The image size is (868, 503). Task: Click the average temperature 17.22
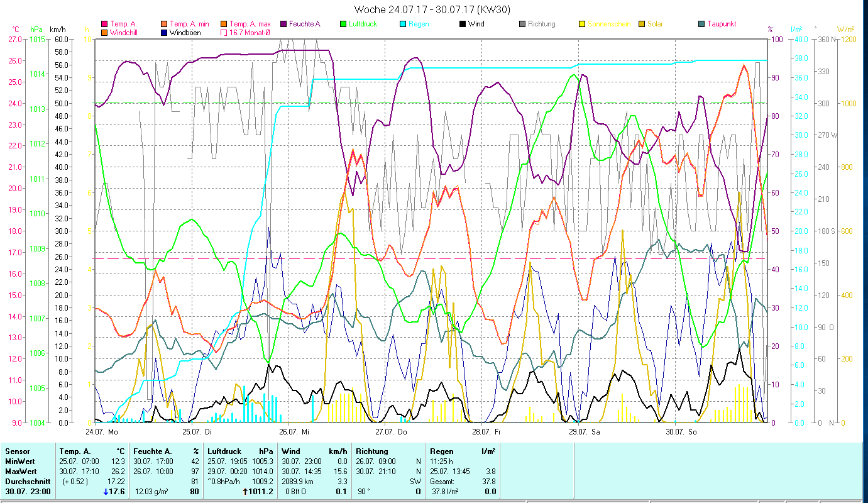118,481
